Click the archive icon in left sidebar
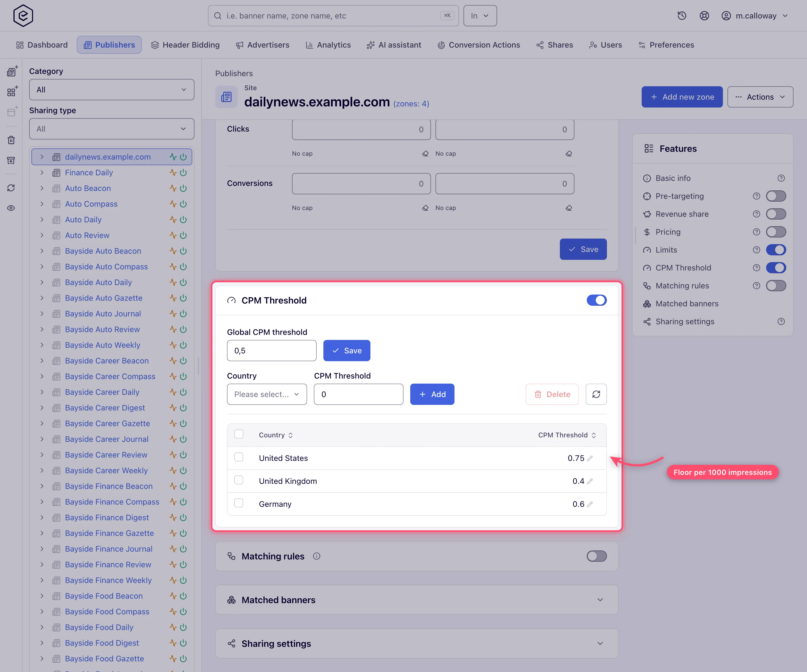This screenshot has height=672, width=807. (11, 160)
